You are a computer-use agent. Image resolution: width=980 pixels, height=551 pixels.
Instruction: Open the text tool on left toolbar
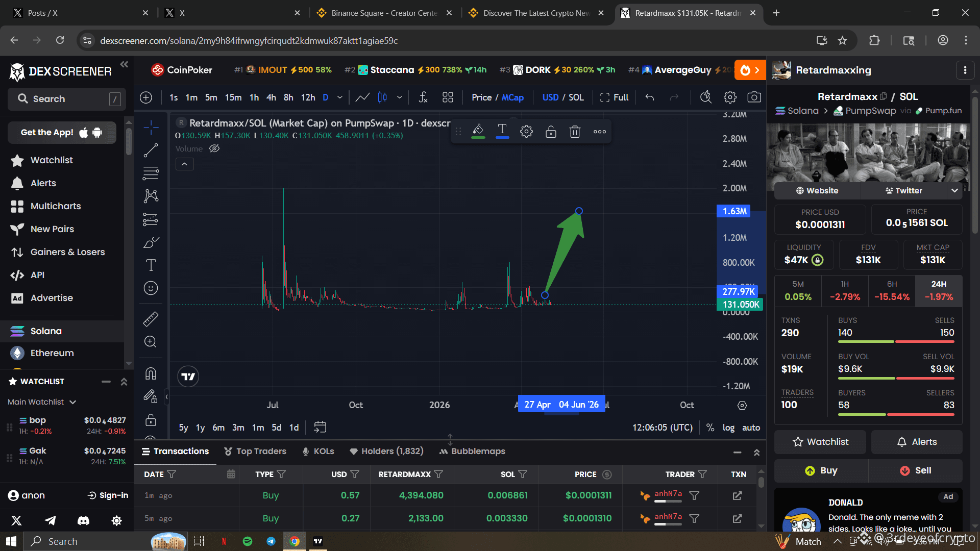pos(151,265)
